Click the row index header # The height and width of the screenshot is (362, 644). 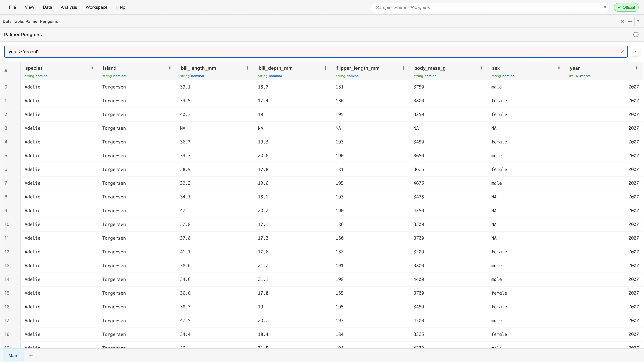pos(6,71)
